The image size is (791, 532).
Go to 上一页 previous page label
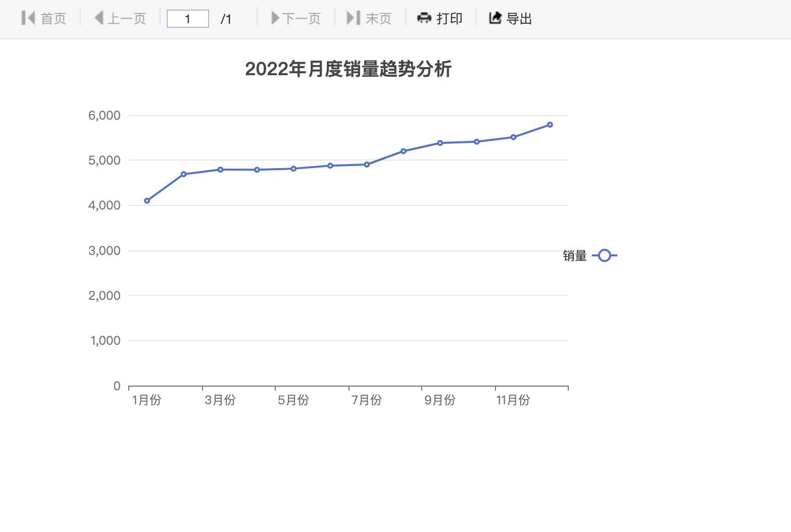127,19
